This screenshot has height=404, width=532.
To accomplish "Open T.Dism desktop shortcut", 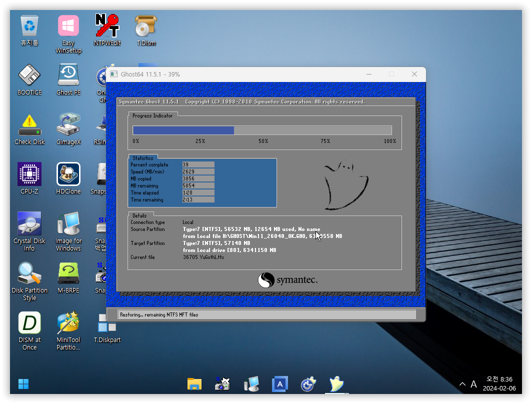I will coord(146,30).
